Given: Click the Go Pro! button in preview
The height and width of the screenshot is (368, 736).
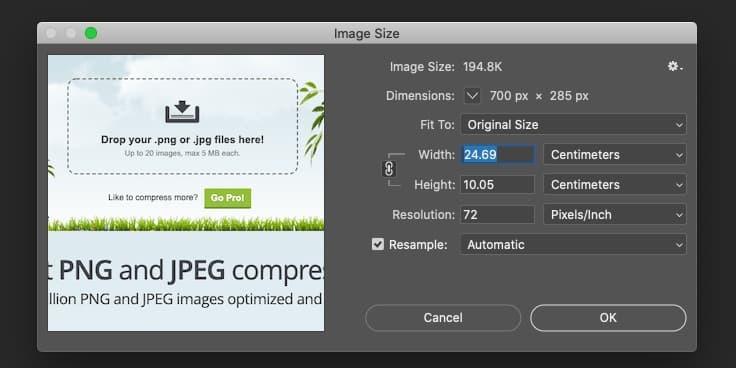Looking at the screenshot, I should click(228, 198).
